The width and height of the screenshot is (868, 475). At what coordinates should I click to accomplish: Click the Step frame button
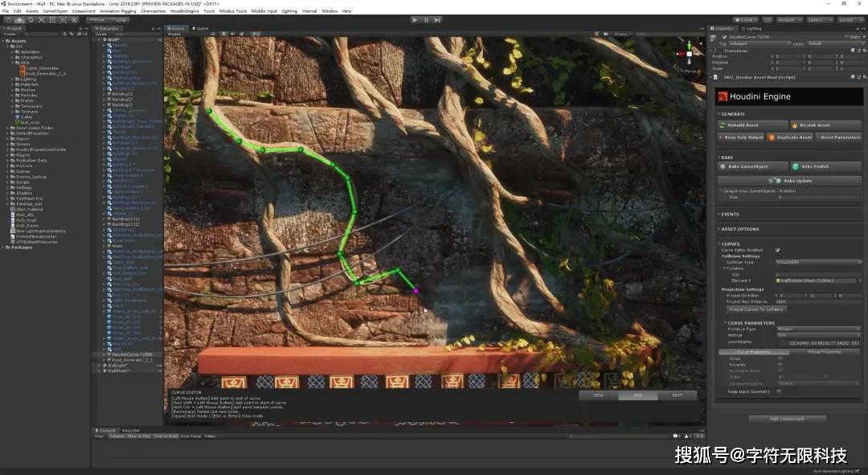point(436,19)
